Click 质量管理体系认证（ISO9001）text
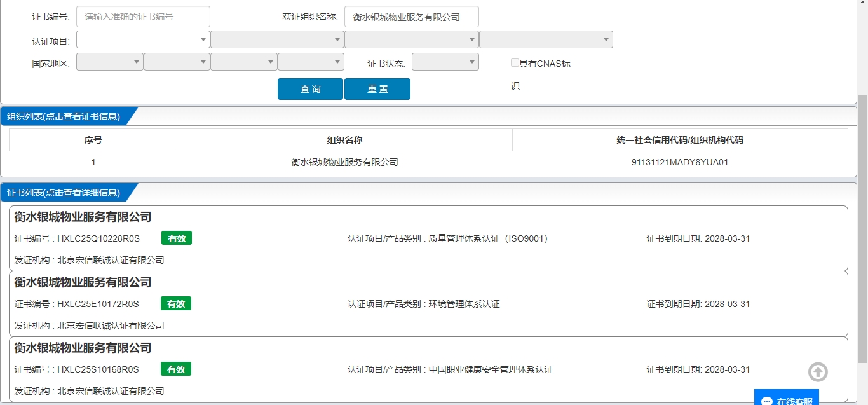 coord(488,238)
